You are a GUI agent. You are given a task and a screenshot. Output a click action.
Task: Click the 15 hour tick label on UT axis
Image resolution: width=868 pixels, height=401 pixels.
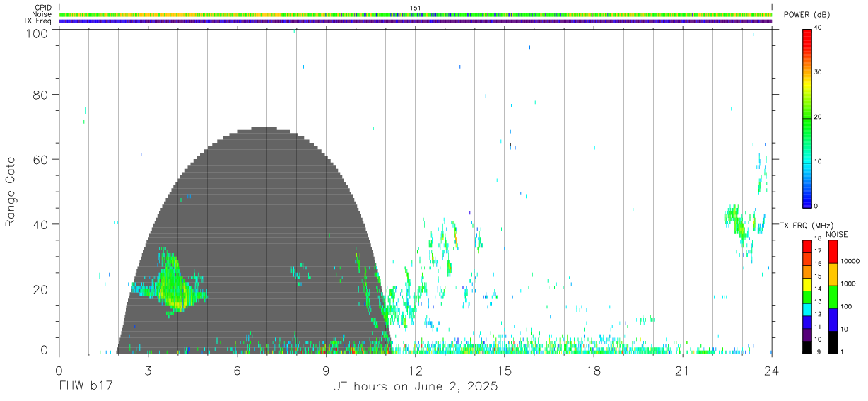point(504,370)
